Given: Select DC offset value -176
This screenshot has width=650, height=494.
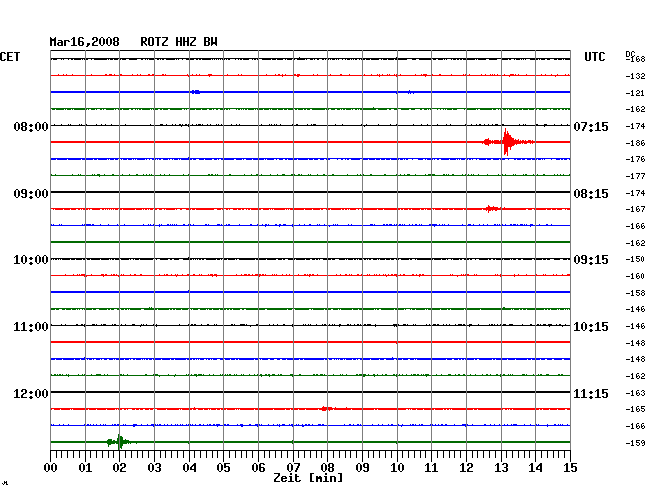Looking at the screenshot, I should coord(635,159).
